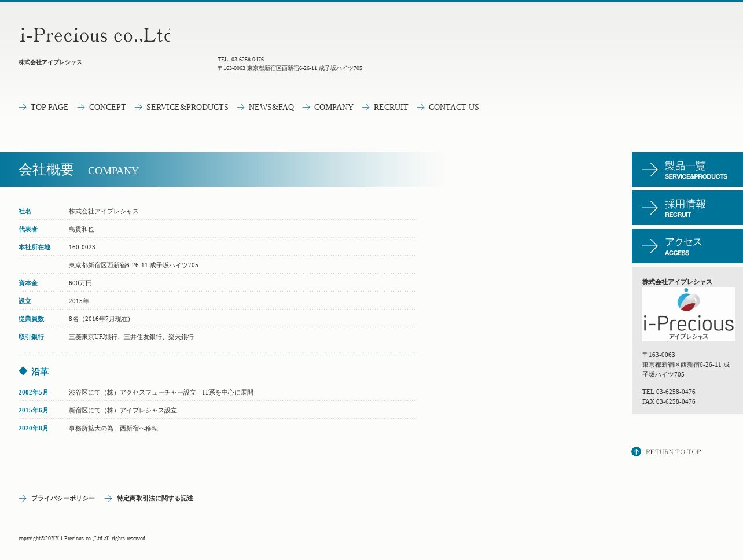The height and width of the screenshot is (560, 743).
Task: Click the representative name 島貫和也
Action: [82, 229]
